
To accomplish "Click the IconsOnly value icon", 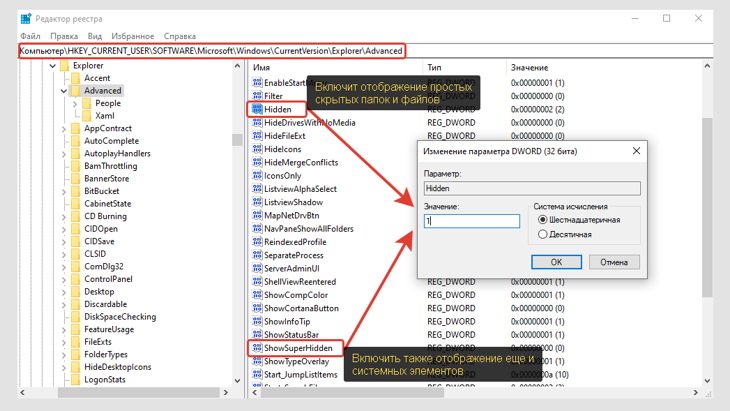I will pyautogui.click(x=257, y=175).
